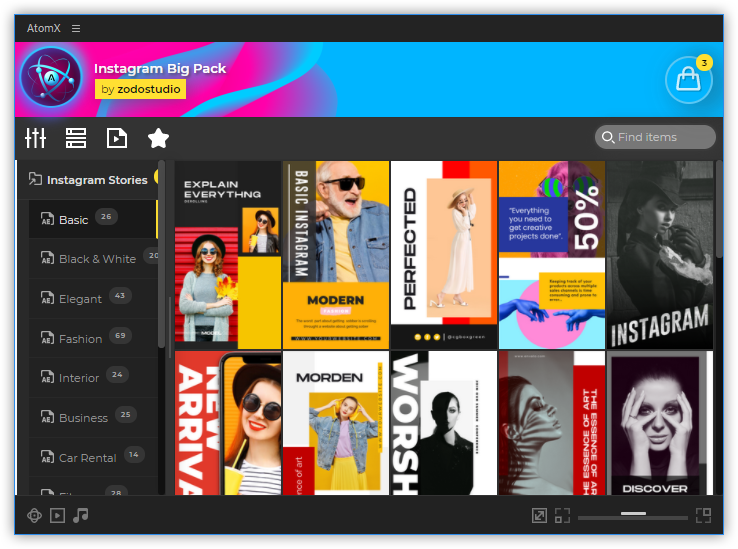Click the zodostudio author label
738x549 pixels.
coord(140,89)
